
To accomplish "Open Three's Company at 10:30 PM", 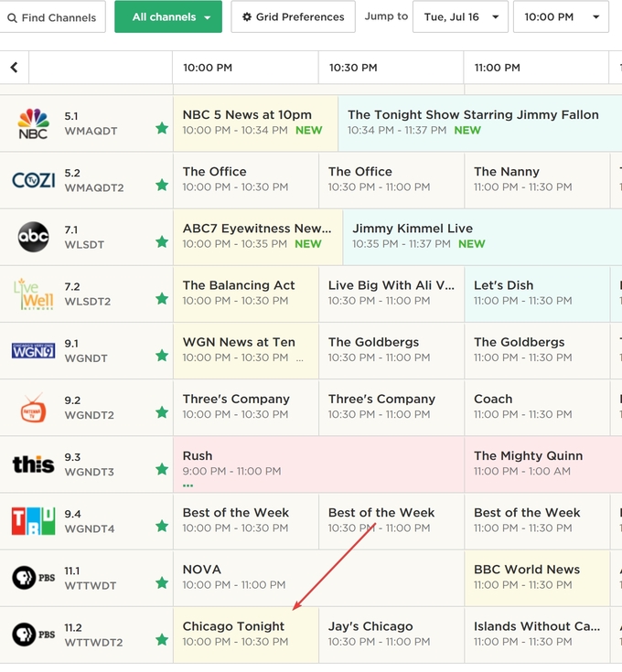I will pos(391,408).
